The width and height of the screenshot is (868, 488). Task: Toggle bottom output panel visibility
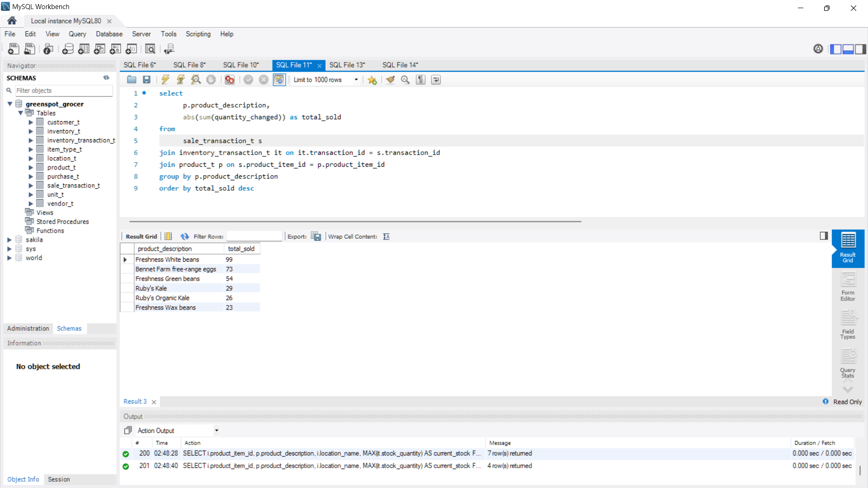pyautogui.click(x=848, y=49)
